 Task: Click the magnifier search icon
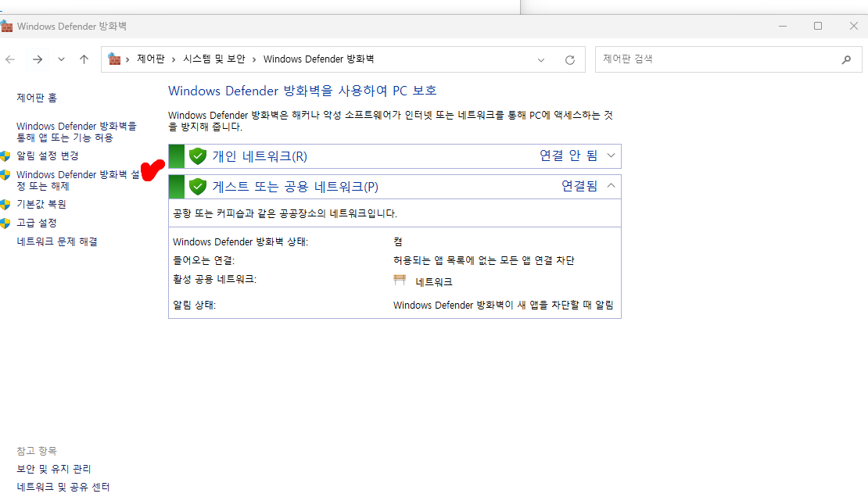(x=846, y=59)
